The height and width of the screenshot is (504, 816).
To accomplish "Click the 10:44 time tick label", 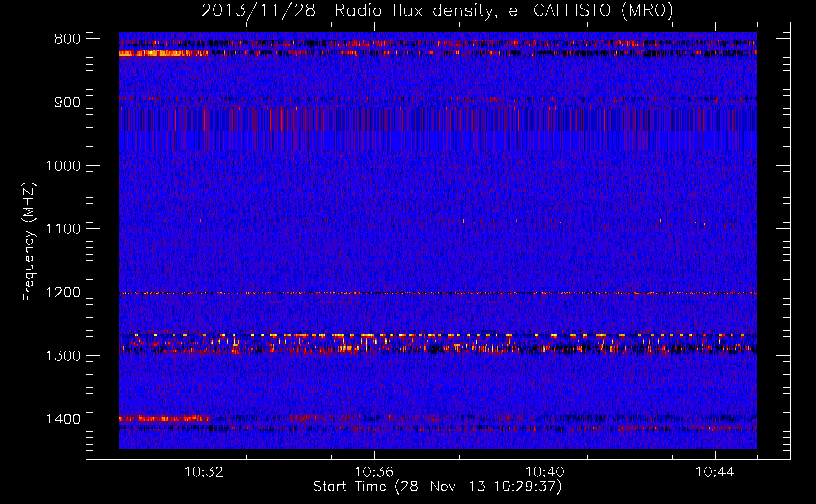I will pyautogui.click(x=715, y=472).
